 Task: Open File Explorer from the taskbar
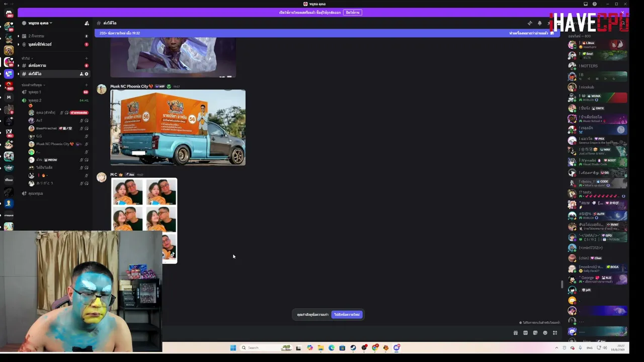pos(320,347)
